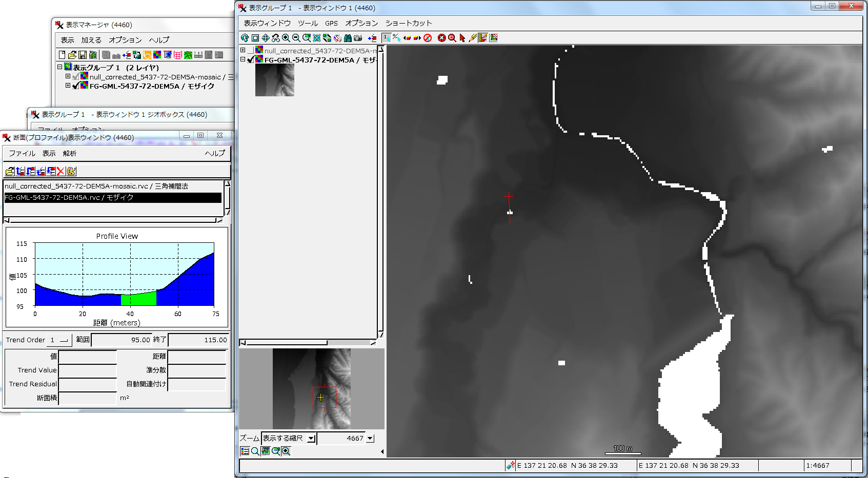Click the camera snapshot icon
The width and height of the screenshot is (868, 478).
click(x=358, y=38)
